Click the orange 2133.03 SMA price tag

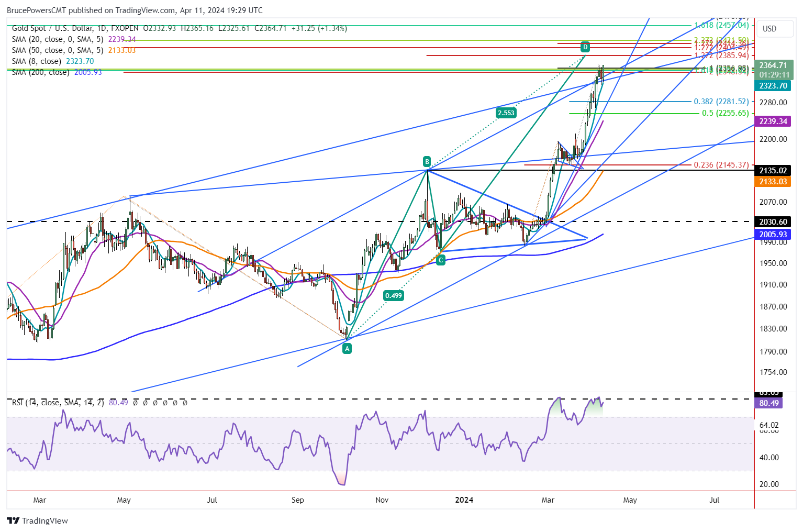[x=773, y=181]
